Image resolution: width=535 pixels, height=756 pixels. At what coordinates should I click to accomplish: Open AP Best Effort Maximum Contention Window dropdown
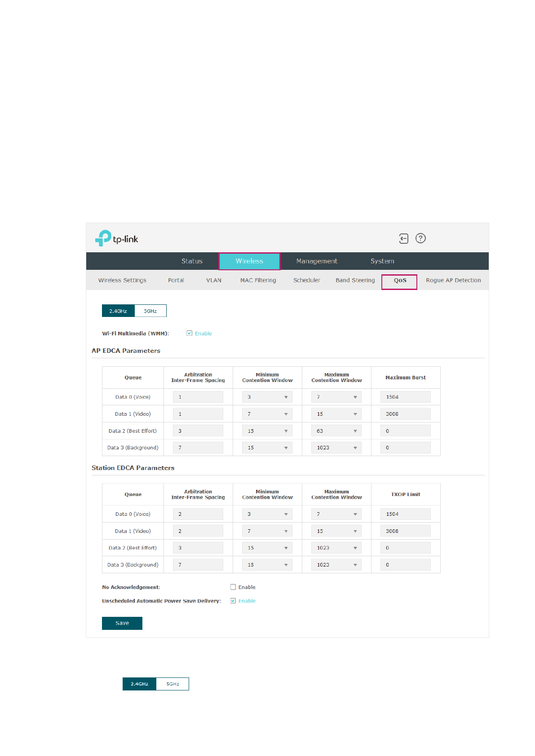[x=336, y=431]
